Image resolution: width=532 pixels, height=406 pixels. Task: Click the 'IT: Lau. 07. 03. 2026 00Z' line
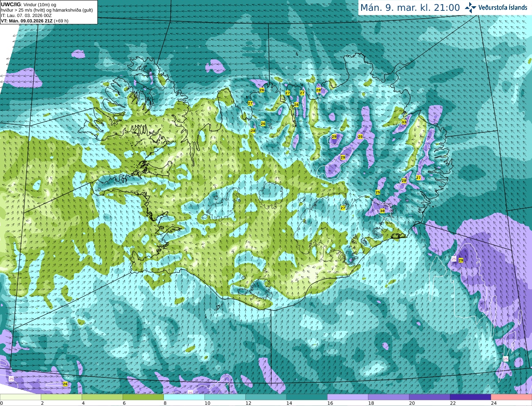(x=26, y=15)
